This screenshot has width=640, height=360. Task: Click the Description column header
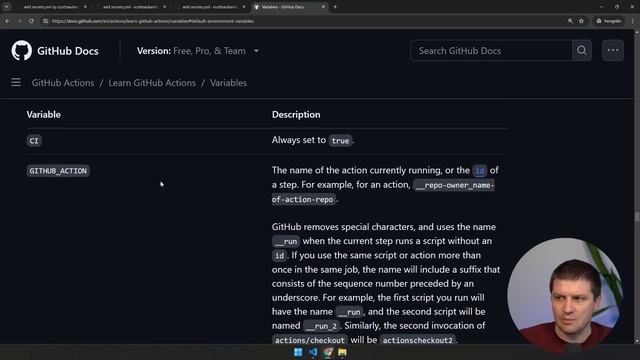pyautogui.click(x=296, y=115)
